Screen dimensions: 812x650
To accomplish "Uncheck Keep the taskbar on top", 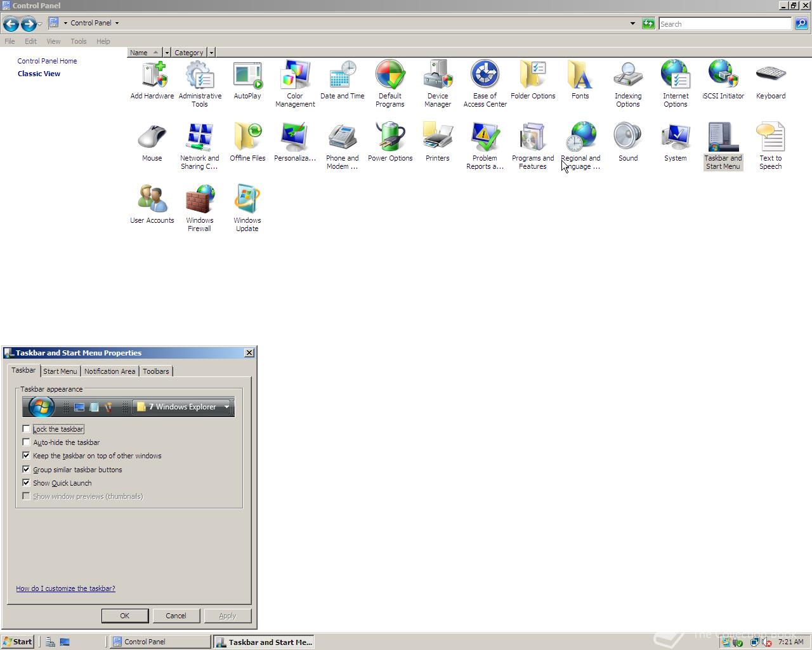I will click(26, 456).
